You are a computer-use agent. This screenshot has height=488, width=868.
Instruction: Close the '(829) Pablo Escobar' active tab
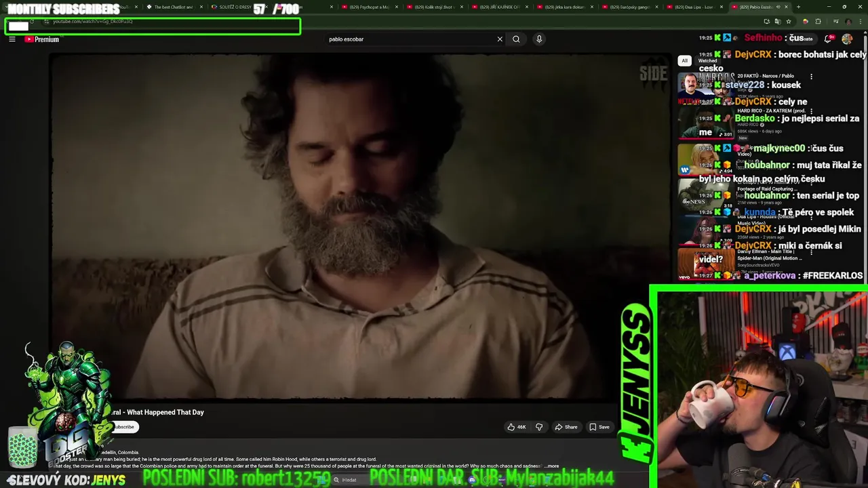tap(786, 7)
